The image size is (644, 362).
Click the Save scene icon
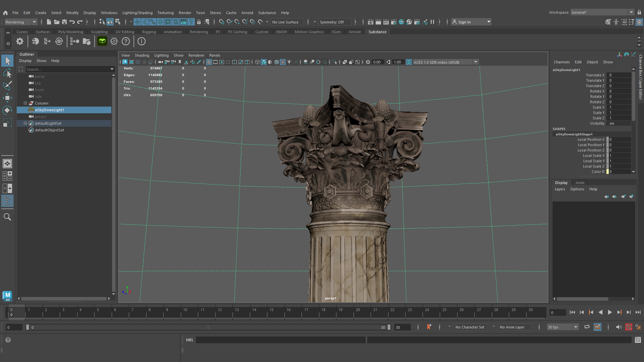pos(64,22)
